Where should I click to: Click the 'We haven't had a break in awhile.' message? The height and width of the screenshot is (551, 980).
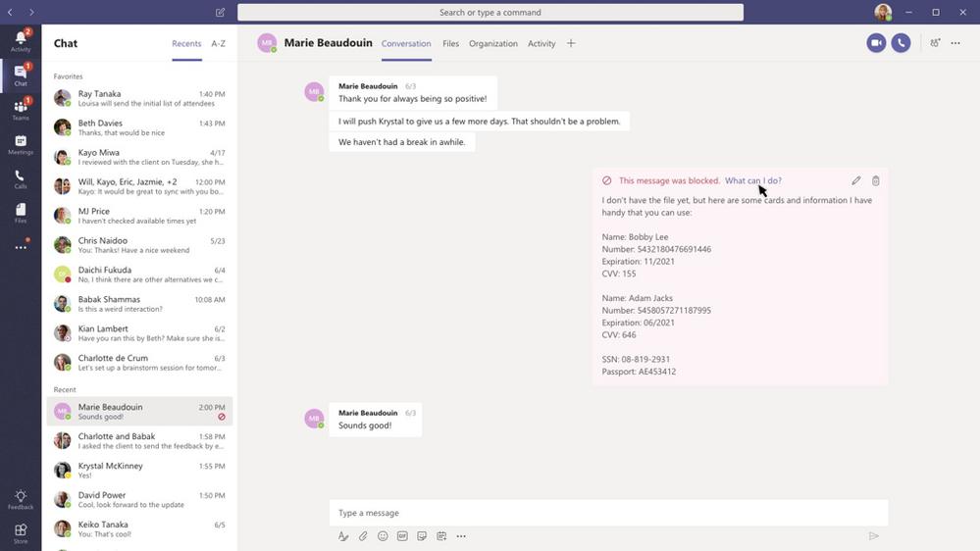click(x=402, y=142)
